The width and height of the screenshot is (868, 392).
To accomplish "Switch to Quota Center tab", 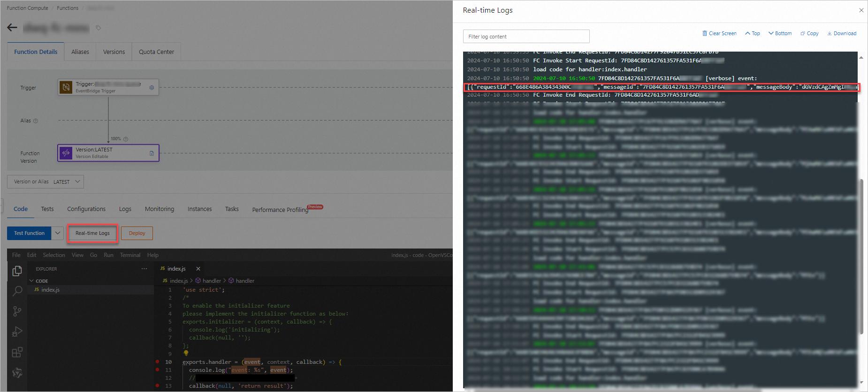I will (x=156, y=52).
